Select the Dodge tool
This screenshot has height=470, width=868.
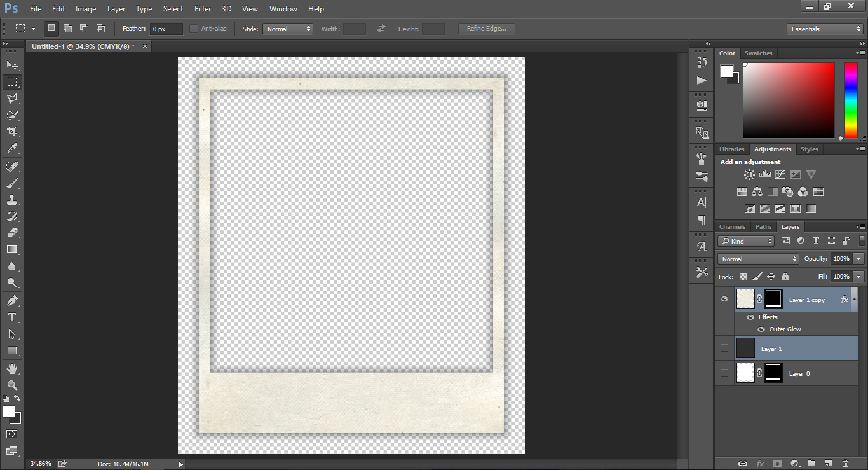(x=12, y=283)
